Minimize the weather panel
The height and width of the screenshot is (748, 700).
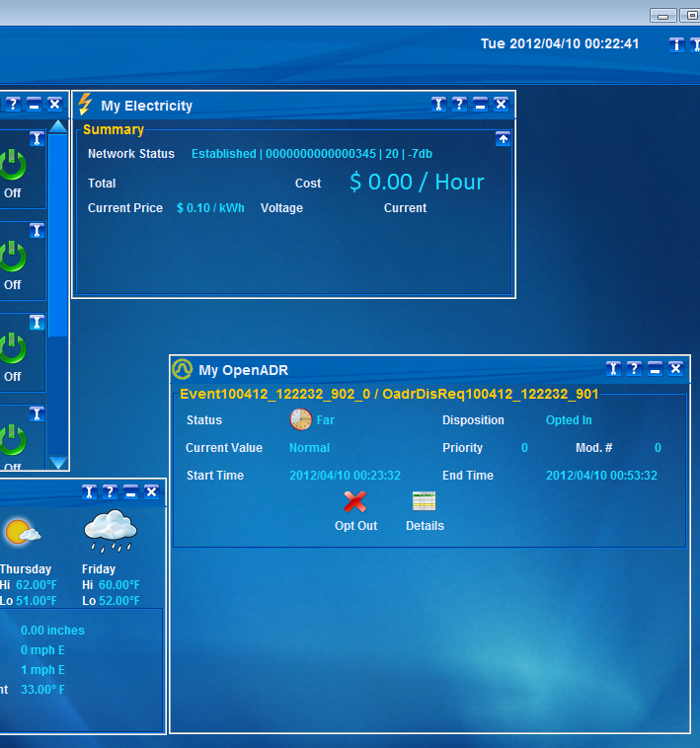pyautogui.click(x=130, y=491)
